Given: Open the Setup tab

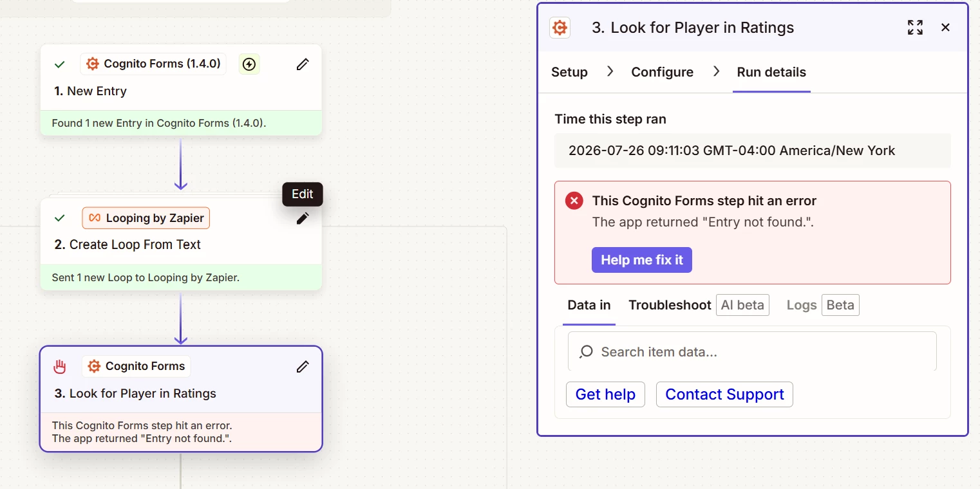Looking at the screenshot, I should (569, 72).
